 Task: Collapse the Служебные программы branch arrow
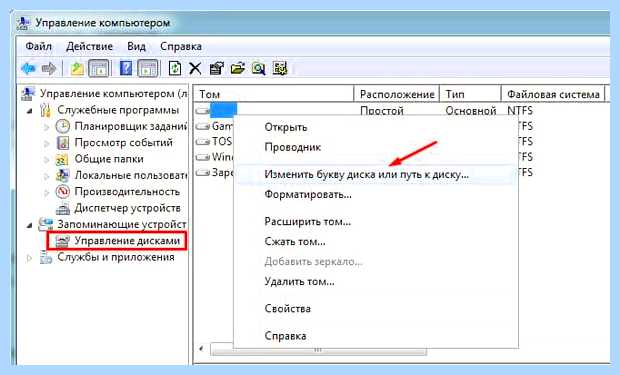[x=30, y=111]
